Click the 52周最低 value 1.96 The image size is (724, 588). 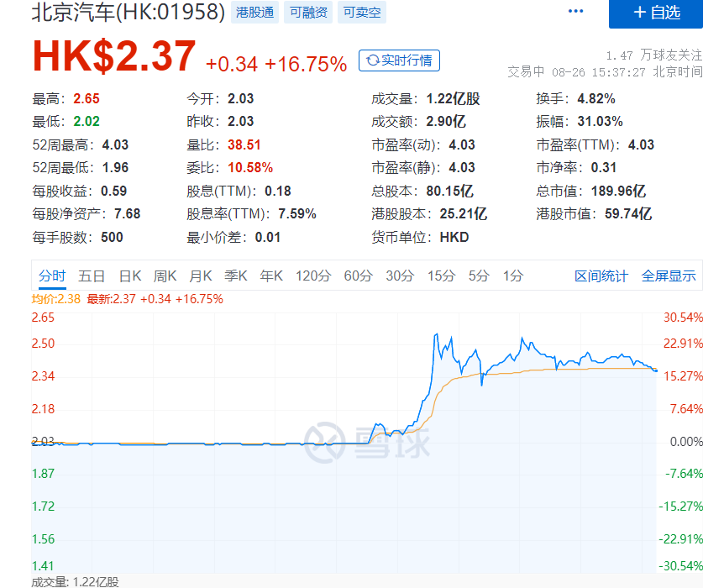[115, 167]
